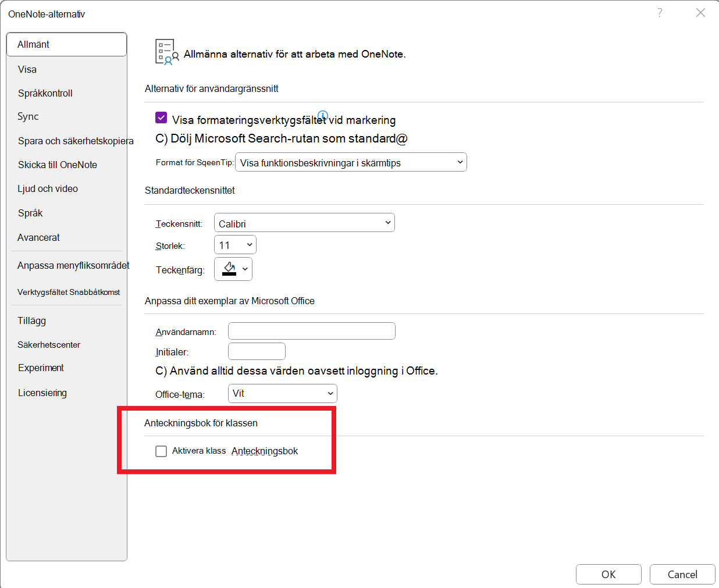Click the font color bucket icon

[229, 269]
